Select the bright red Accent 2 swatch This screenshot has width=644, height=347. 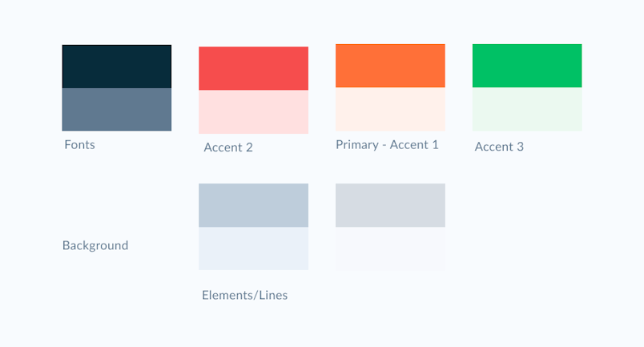pos(253,68)
